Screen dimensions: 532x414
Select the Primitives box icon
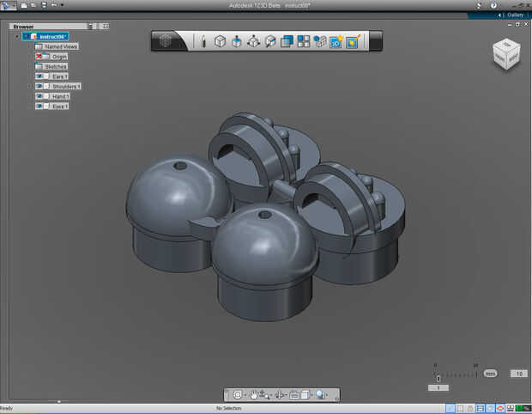tap(220, 40)
